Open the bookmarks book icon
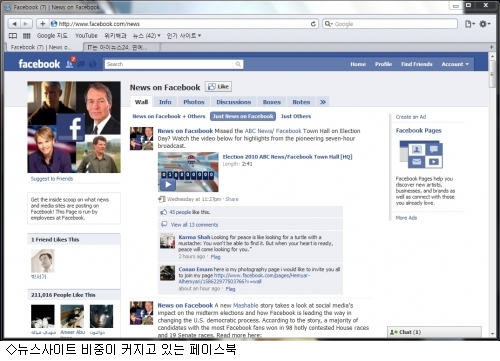500x361 pixels. click(x=13, y=36)
